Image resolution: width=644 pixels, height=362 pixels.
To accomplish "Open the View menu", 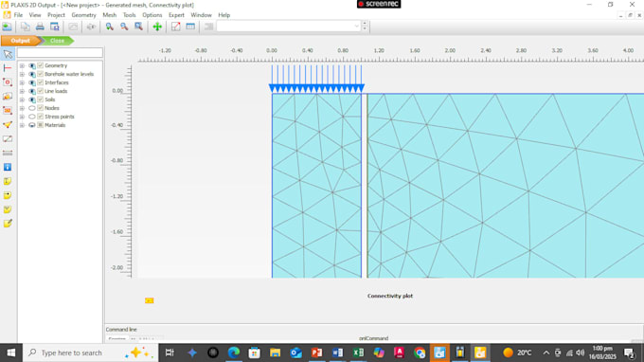I will (x=35, y=15).
